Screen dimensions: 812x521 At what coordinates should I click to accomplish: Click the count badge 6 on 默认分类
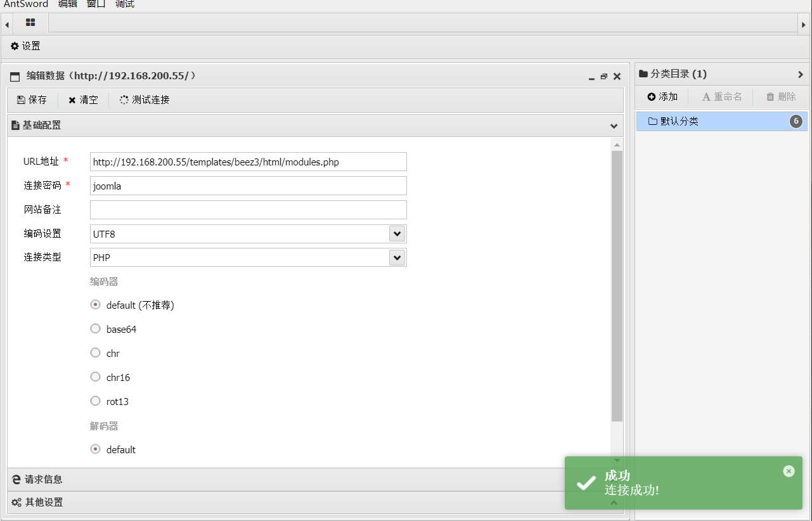(796, 121)
